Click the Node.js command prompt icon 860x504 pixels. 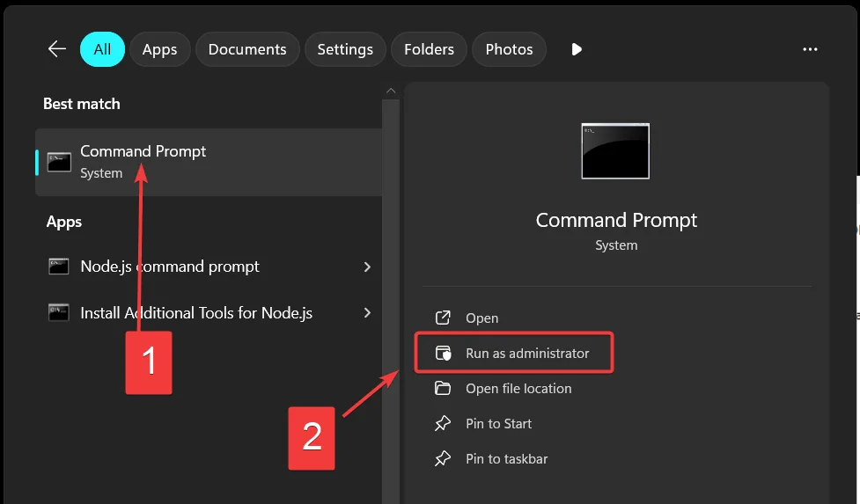click(59, 267)
